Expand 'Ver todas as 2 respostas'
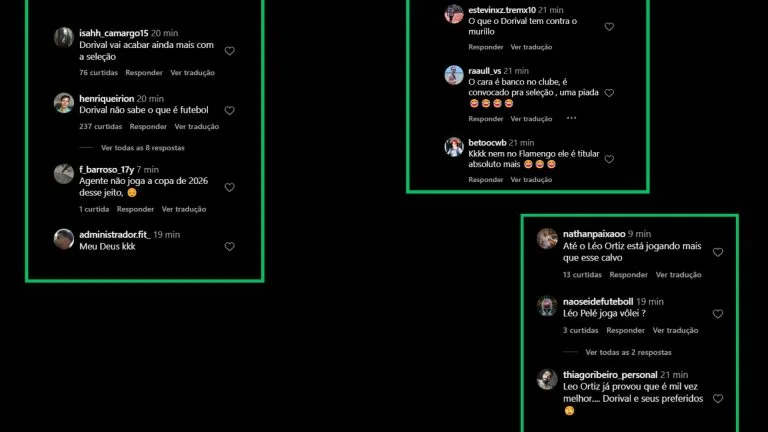Image resolution: width=768 pixels, height=432 pixels. [x=628, y=352]
